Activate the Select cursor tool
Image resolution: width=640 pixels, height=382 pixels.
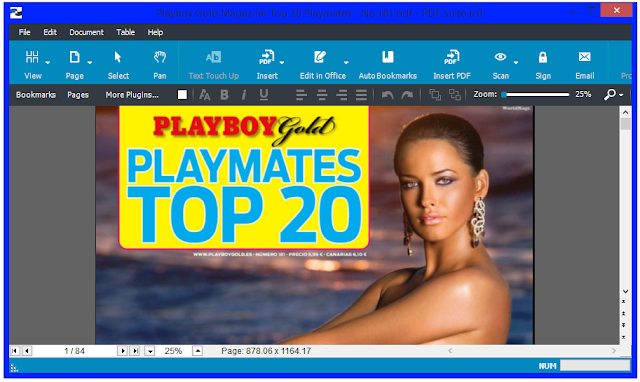118,64
